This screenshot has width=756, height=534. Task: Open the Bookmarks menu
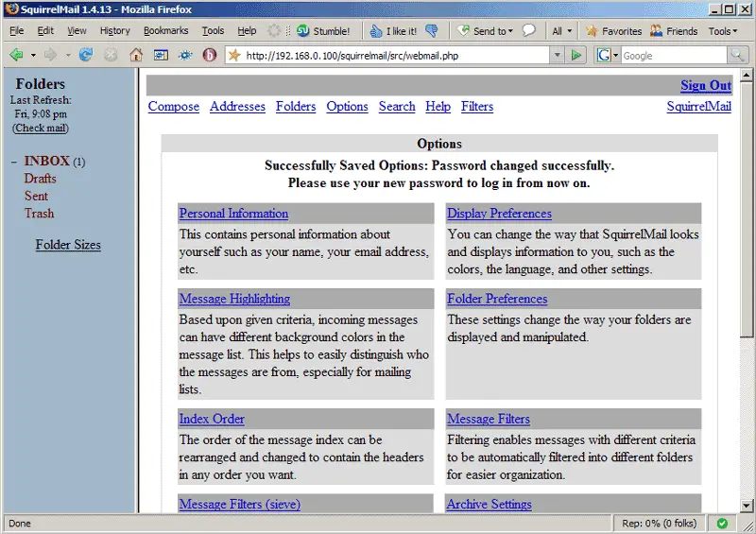pyautogui.click(x=166, y=31)
